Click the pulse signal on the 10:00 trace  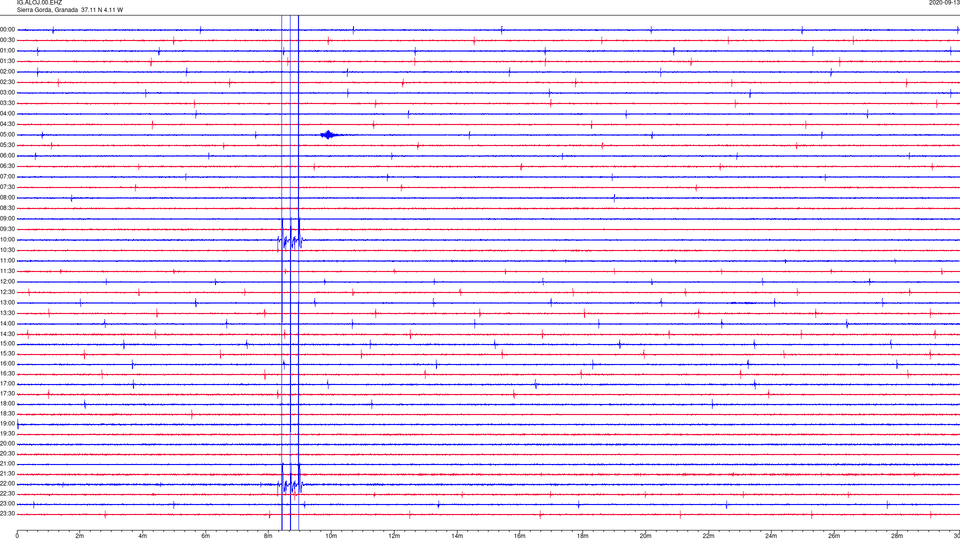pyautogui.click(x=290, y=240)
